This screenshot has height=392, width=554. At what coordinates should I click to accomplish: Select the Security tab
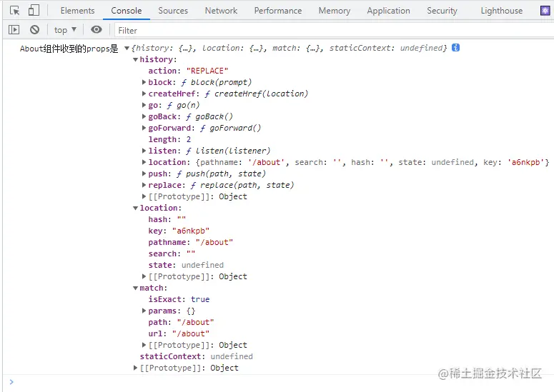[x=442, y=11]
